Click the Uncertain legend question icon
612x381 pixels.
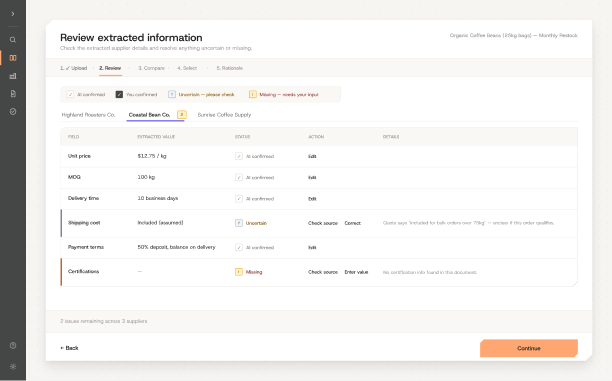[x=172, y=94]
